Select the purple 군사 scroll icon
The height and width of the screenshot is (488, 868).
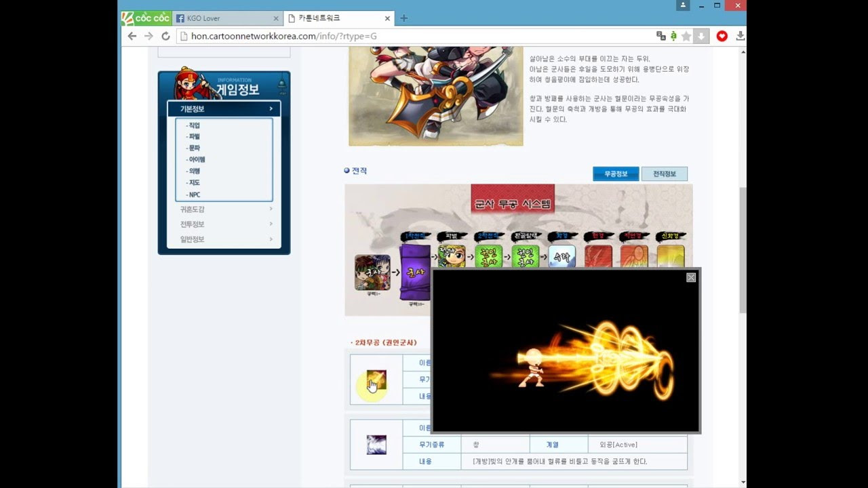click(414, 272)
